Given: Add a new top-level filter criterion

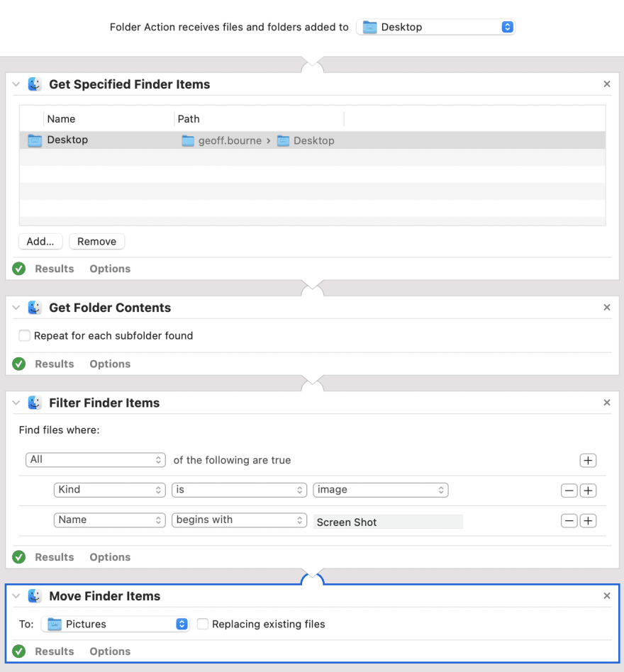Looking at the screenshot, I should coord(588,460).
